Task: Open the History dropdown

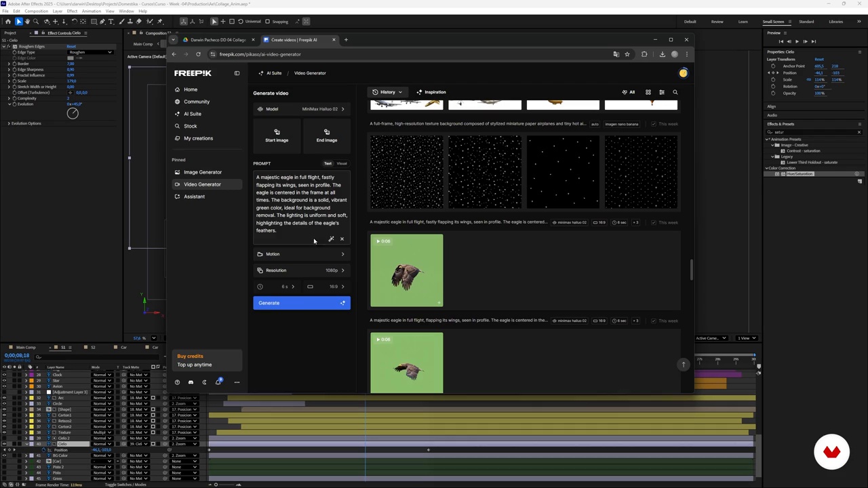Action: [387, 92]
